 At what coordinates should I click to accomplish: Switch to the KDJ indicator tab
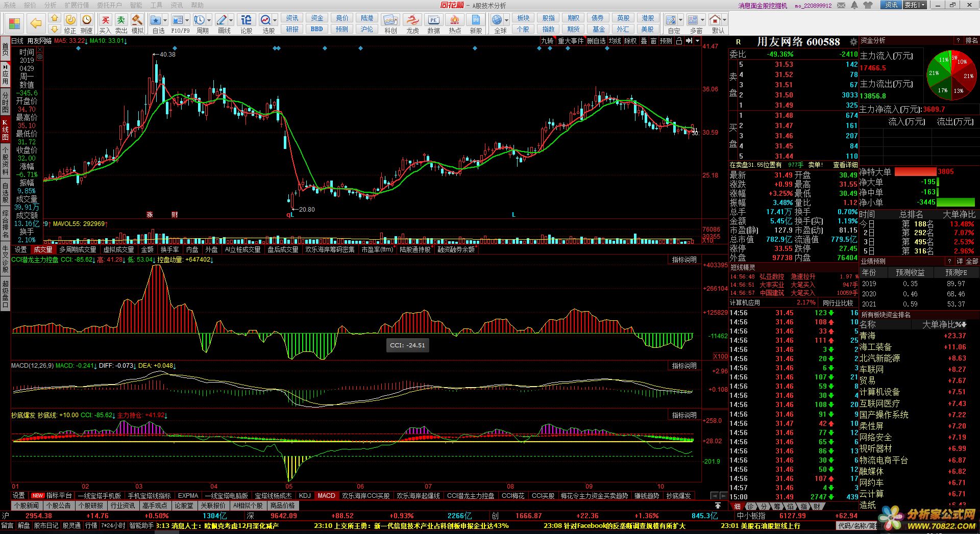tap(305, 496)
